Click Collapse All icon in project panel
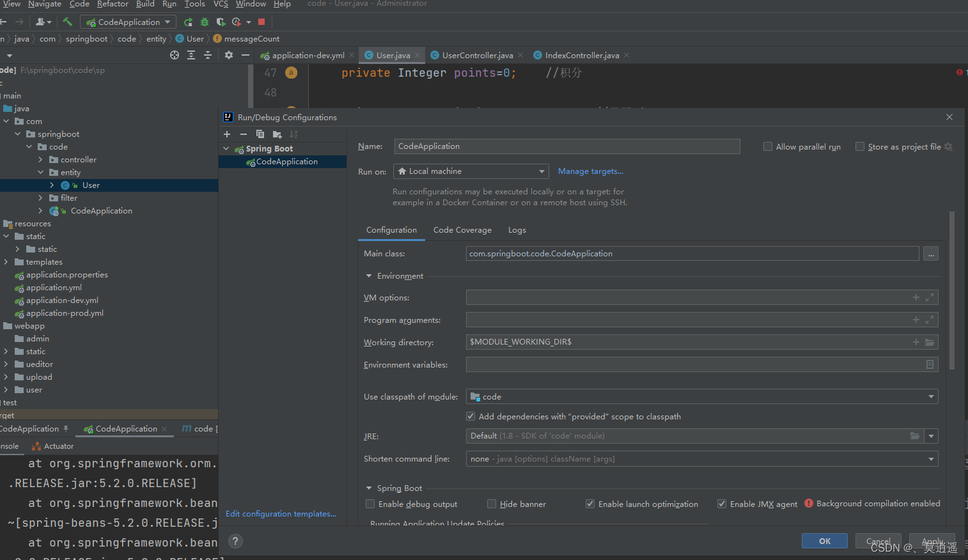 [208, 56]
